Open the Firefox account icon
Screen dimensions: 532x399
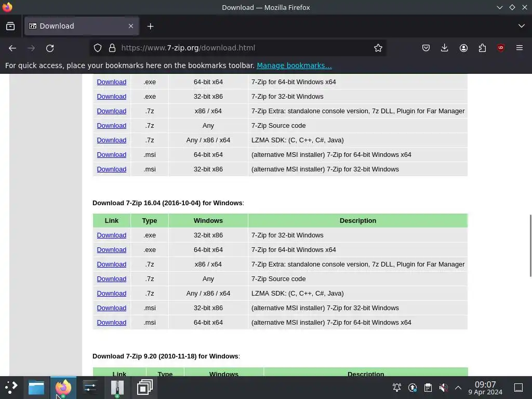tap(463, 48)
